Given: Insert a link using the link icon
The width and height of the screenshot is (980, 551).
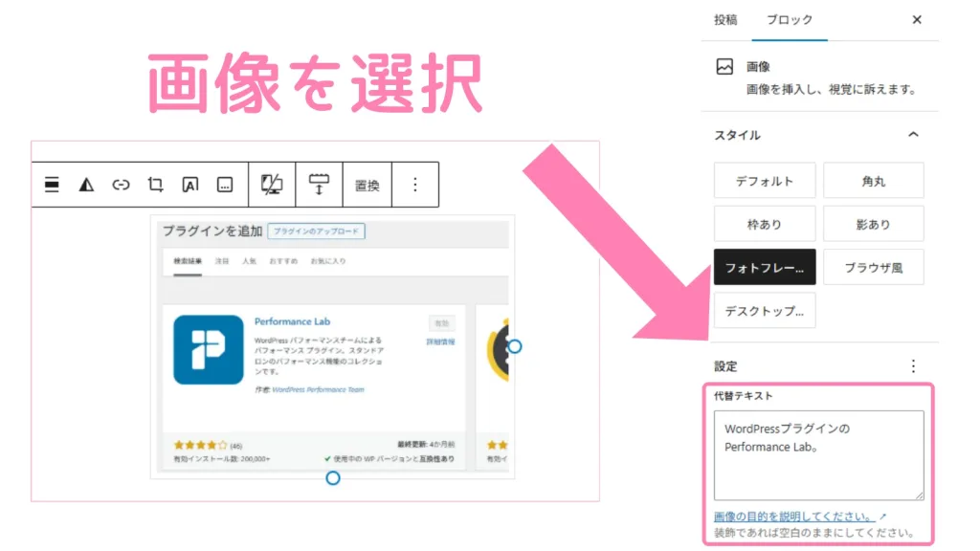Looking at the screenshot, I should [x=121, y=184].
